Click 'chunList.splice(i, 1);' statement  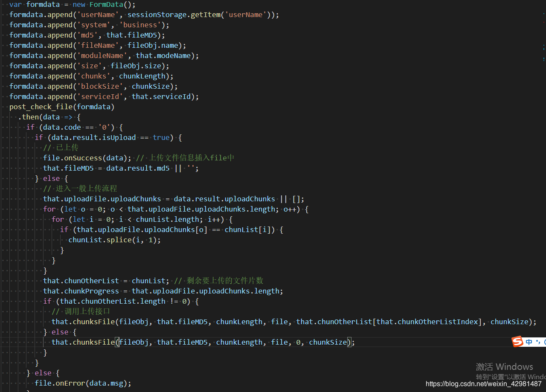click(115, 240)
